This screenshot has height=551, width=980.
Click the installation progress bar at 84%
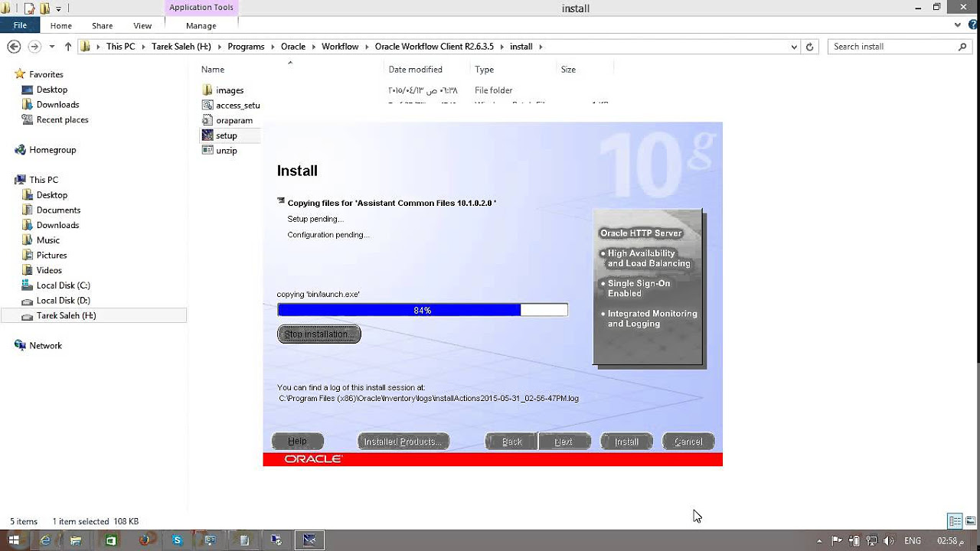[423, 310]
